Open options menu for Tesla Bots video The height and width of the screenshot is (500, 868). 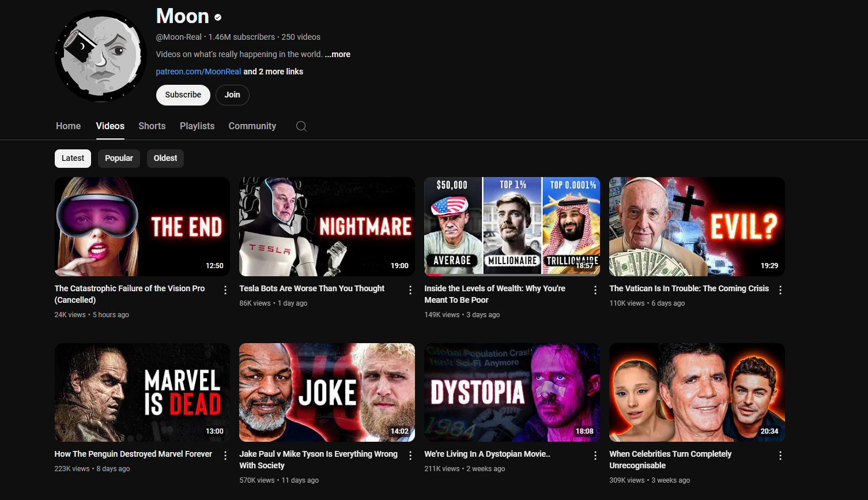coord(410,290)
